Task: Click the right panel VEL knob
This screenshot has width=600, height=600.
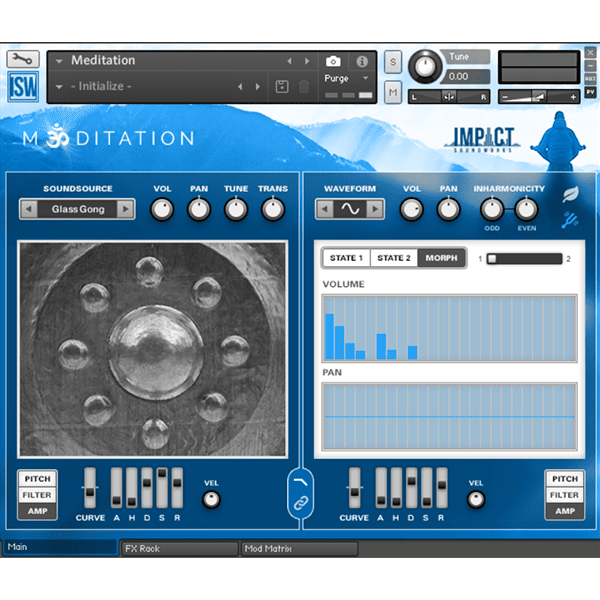Action: pyautogui.click(x=476, y=499)
